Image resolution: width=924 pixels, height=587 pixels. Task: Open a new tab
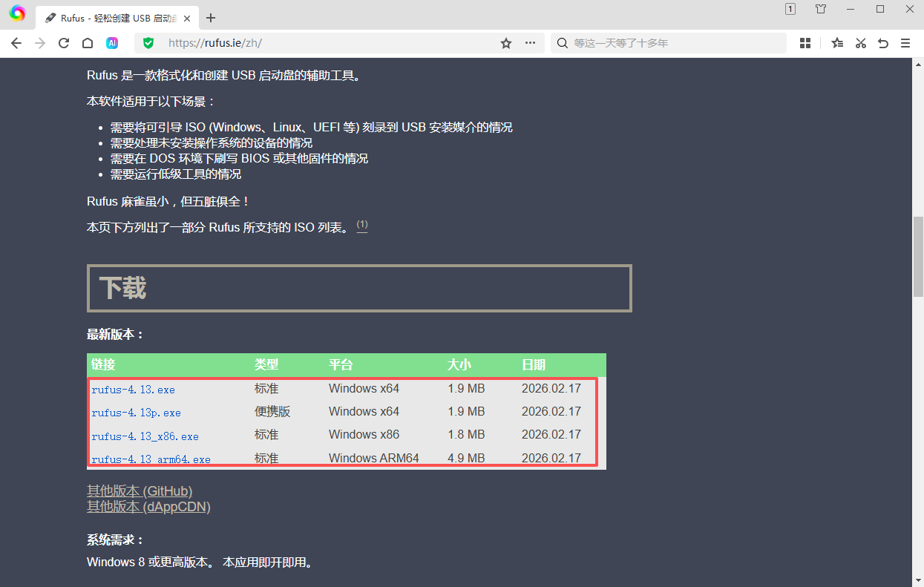[211, 18]
